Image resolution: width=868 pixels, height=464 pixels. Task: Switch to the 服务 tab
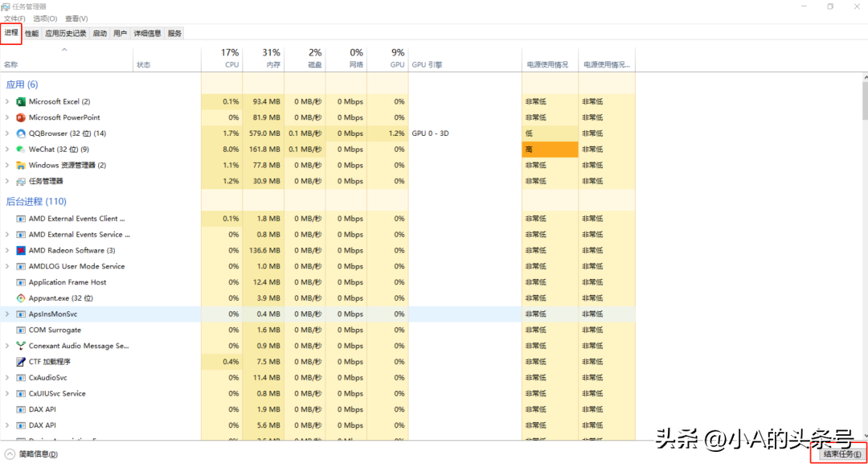point(174,33)
